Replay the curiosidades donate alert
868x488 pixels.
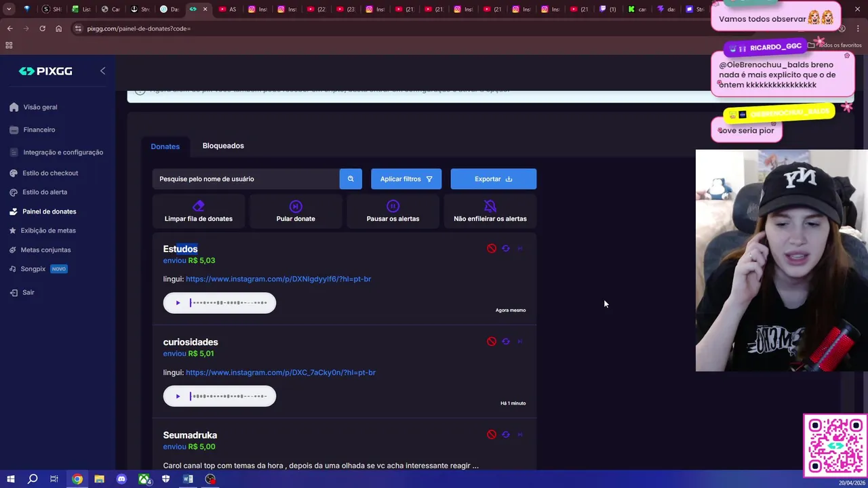[x=506, y=342]
